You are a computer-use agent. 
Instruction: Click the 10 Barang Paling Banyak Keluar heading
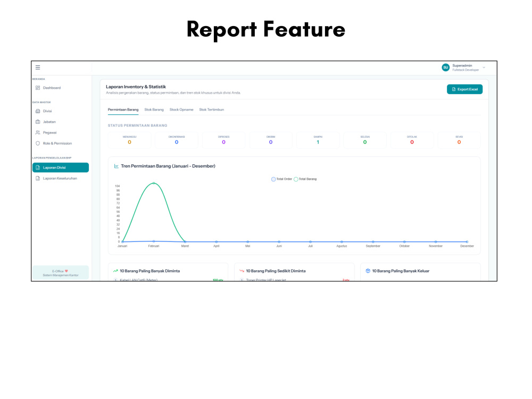pos(401,271)
